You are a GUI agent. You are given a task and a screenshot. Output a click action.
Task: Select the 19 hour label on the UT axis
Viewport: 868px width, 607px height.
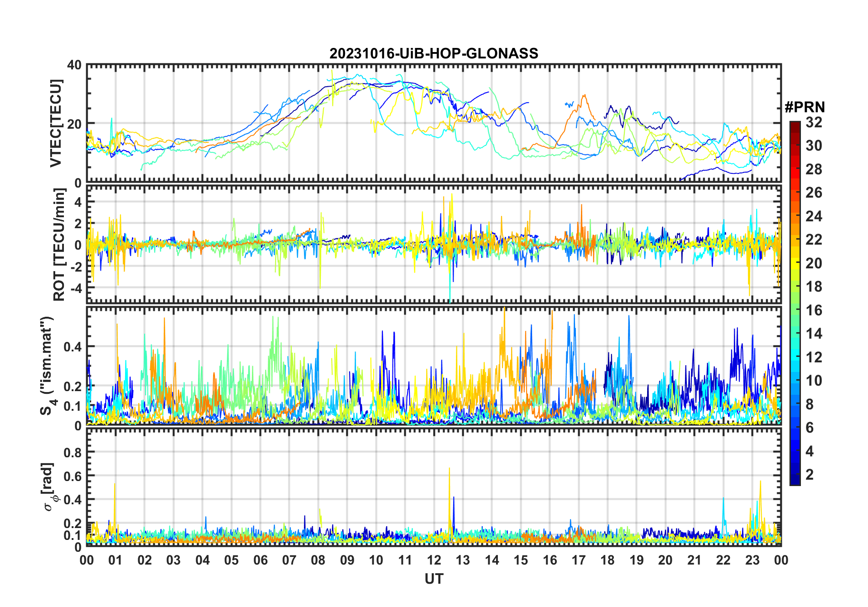pyautogui.click(x=636, y=560)
